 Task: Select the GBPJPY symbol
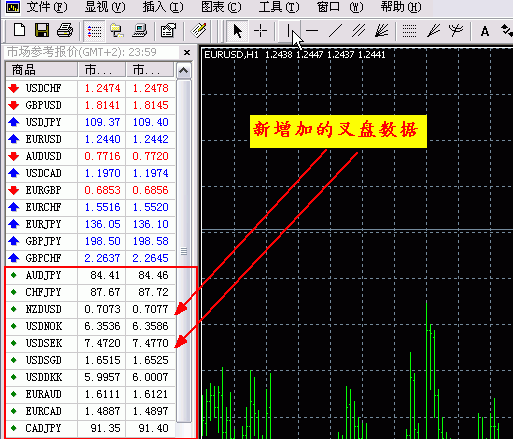(43, 241)
